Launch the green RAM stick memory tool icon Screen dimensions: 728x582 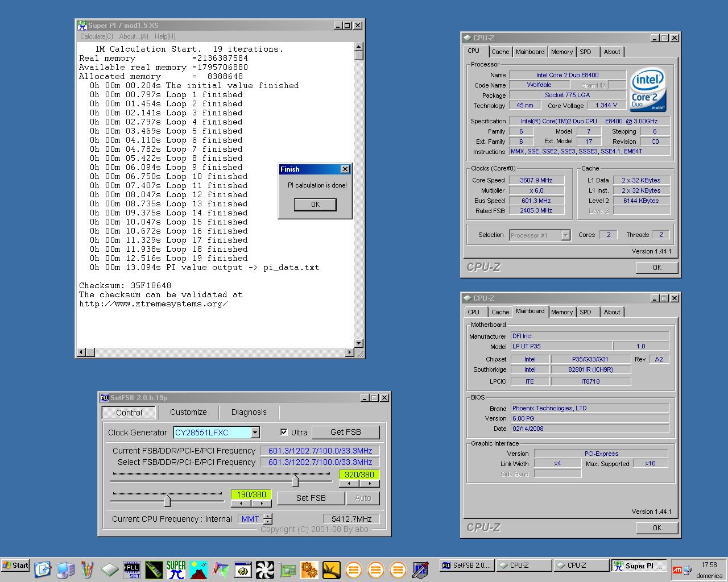point(154,569)
